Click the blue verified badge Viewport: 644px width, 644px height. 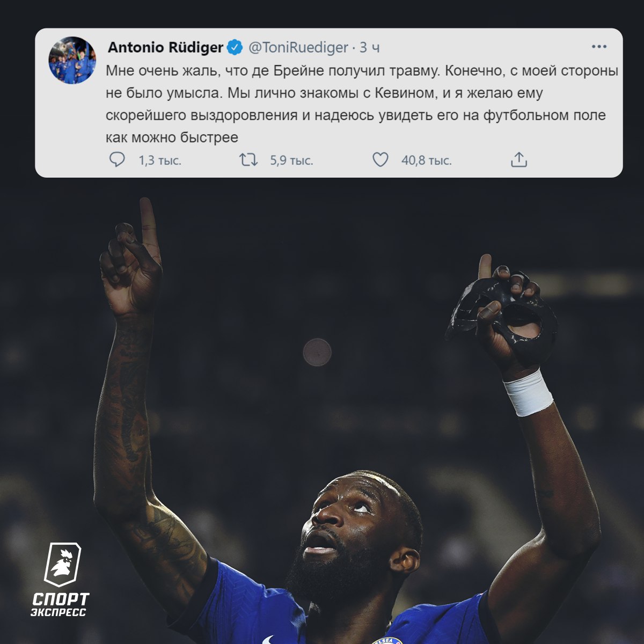point(235,48)
